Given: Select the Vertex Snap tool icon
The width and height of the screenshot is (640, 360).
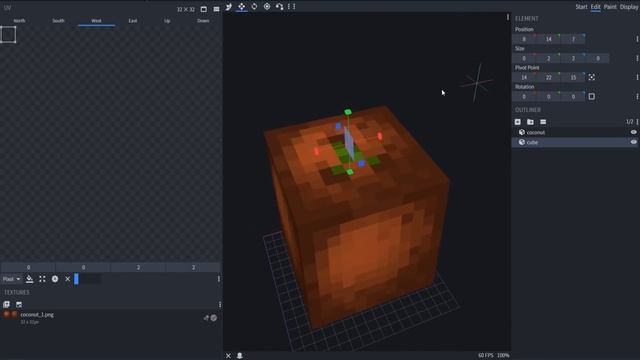Looking at the screenshot, I should click(280, 7).
